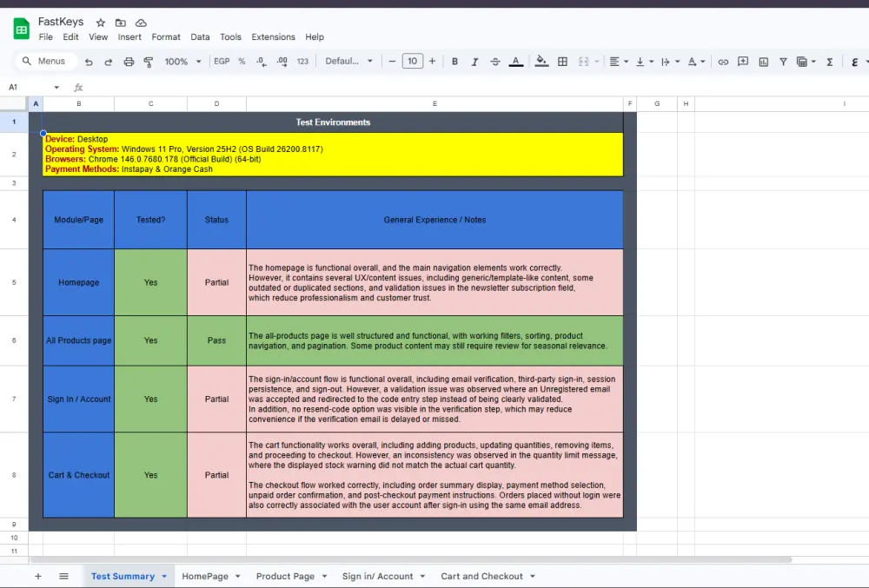Screen dimensions: 869x588
Task: Click the Undo arrow
Action: point(89,62)
